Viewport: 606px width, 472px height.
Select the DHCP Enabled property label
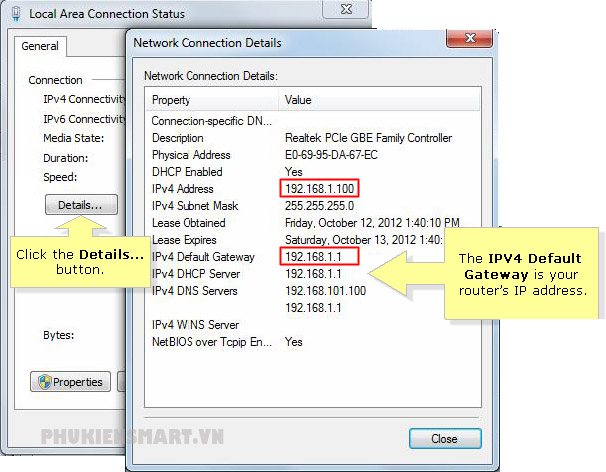coord(187,172)
